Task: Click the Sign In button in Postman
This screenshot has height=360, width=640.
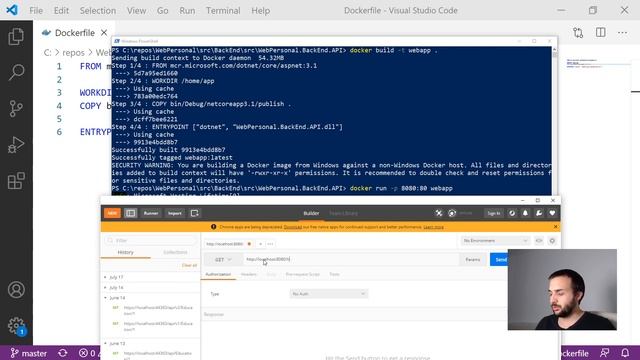Action: point(493,213)
